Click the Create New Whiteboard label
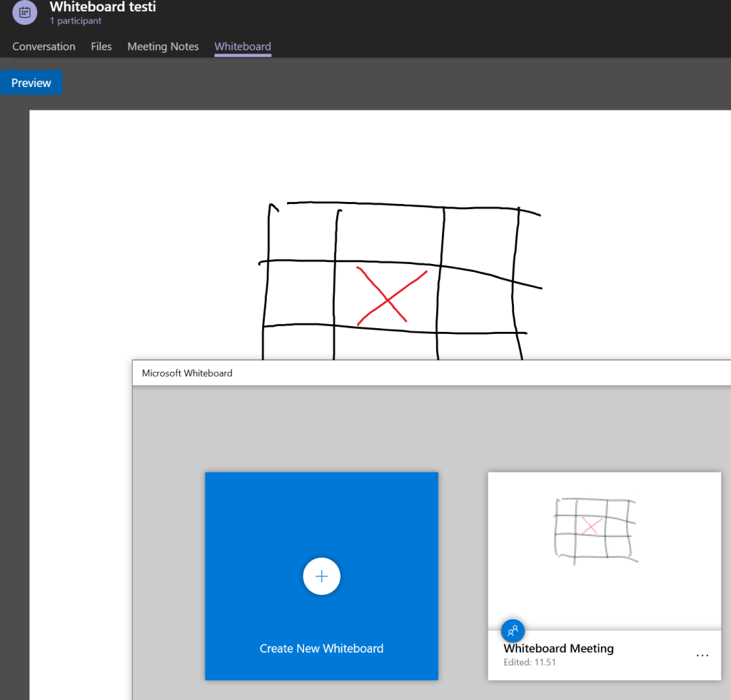 click(x=321, y=649)
